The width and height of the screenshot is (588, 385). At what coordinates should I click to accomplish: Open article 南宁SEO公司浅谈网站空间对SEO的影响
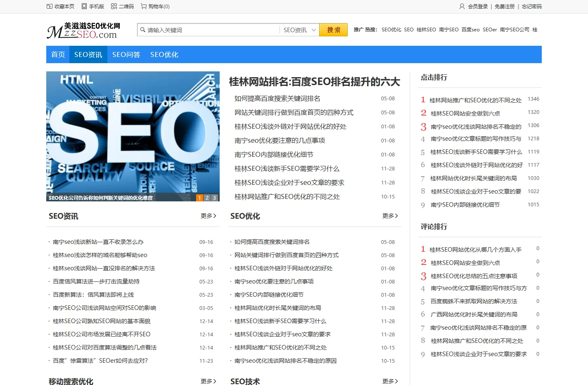tap(104, 308)
